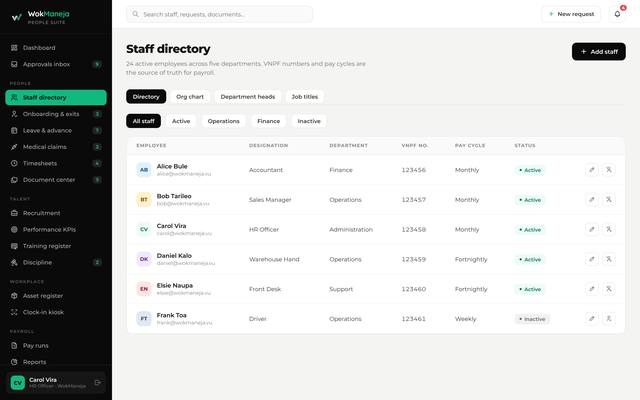Go to Onboarding & exits
This screenshot has width=640, height=400.
[x=56, y=114]
